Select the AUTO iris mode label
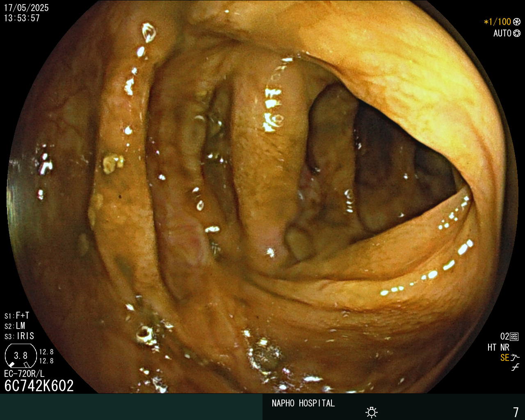The width and height of the screenshot is (525, 420). pos(502,33)
